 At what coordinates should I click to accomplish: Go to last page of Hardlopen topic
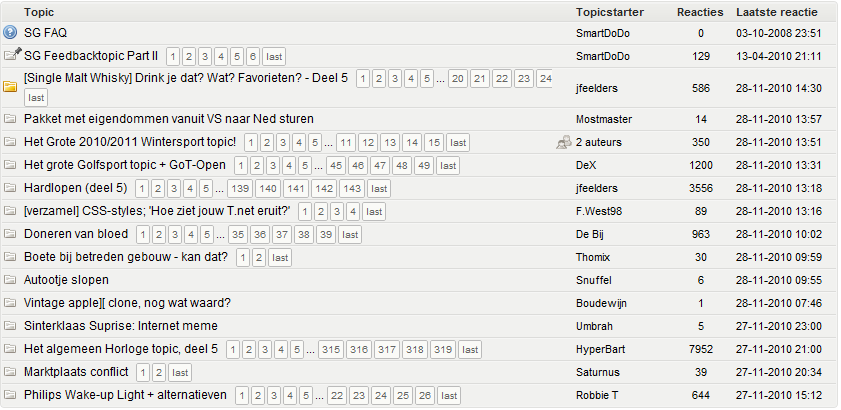[x=379, y=188]
